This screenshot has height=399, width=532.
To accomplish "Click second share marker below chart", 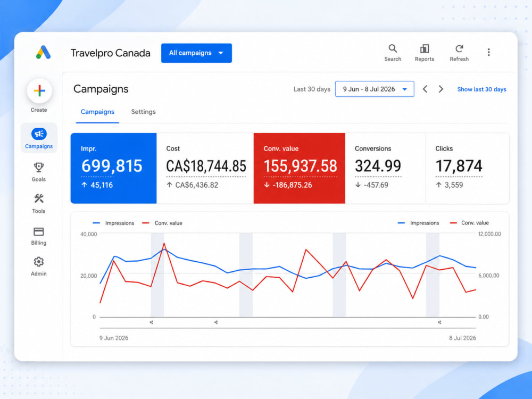I will tap(216, 322).
